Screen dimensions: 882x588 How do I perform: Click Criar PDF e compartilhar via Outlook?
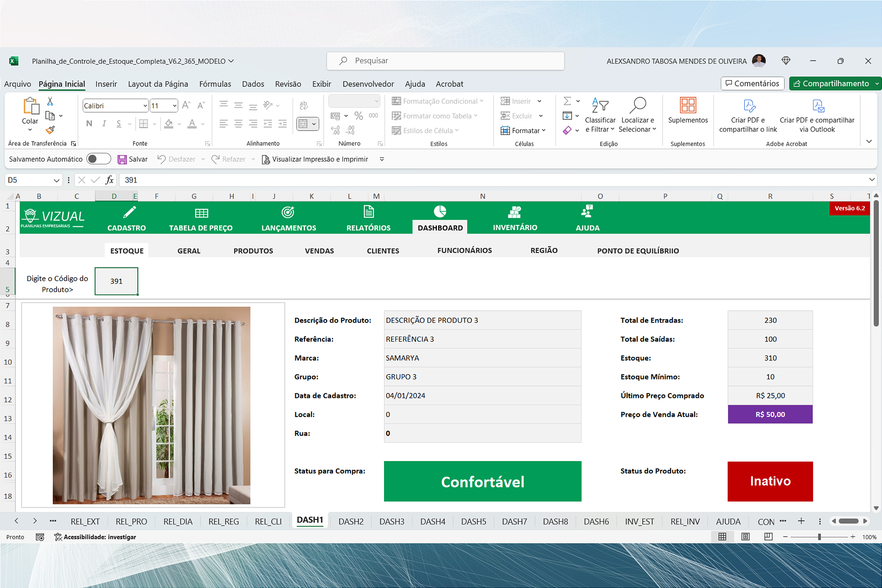point(818,115)
